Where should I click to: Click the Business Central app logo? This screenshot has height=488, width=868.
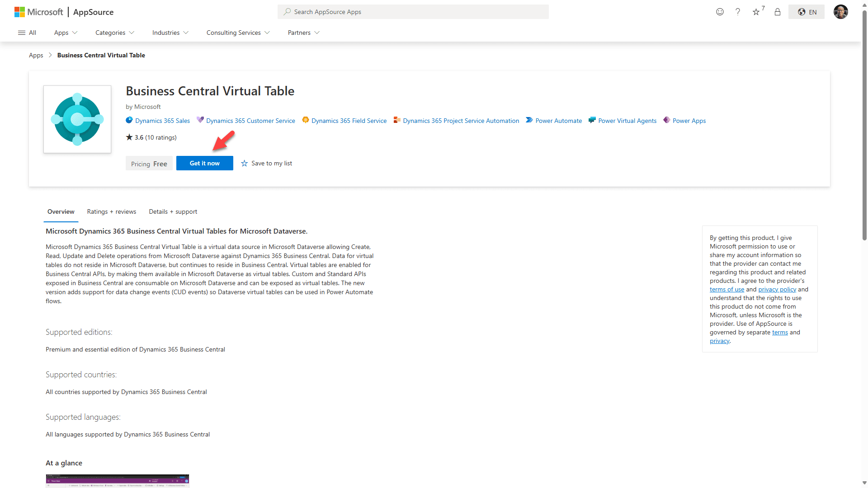pyautogui.click(x=77, y=119)
